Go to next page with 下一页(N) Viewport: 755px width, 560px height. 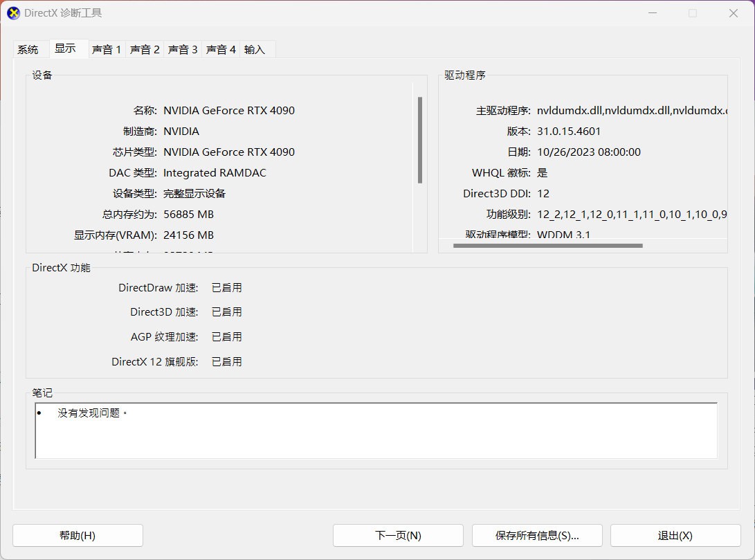[x=398, y=536]
